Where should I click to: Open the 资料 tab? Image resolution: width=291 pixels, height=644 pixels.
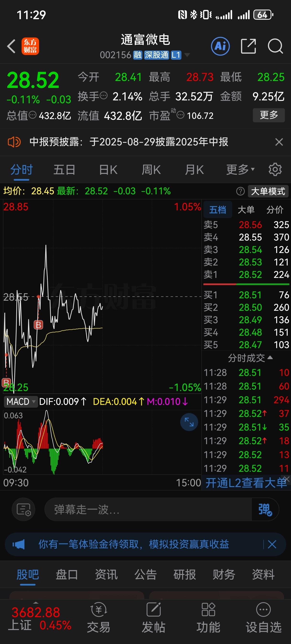click(263, 574)
